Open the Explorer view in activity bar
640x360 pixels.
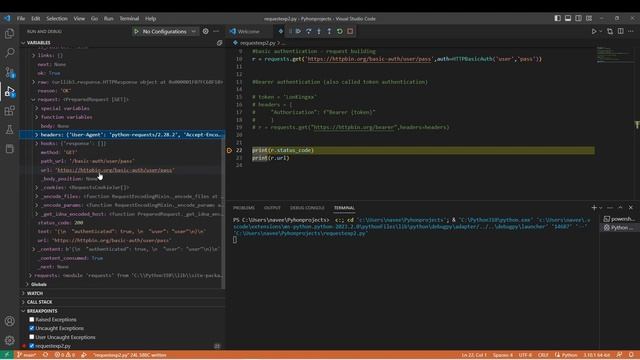click(x=9, y=33)
